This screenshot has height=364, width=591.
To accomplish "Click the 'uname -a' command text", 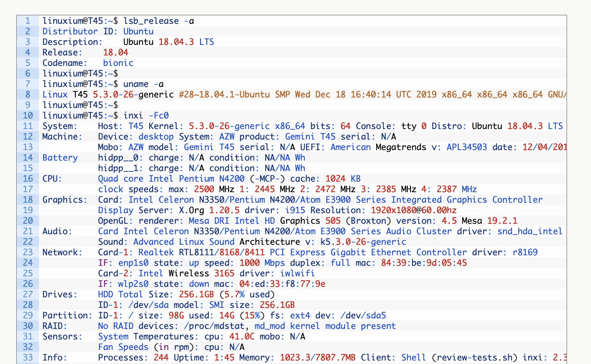I will pyautogui.click(x=143, y=84).
